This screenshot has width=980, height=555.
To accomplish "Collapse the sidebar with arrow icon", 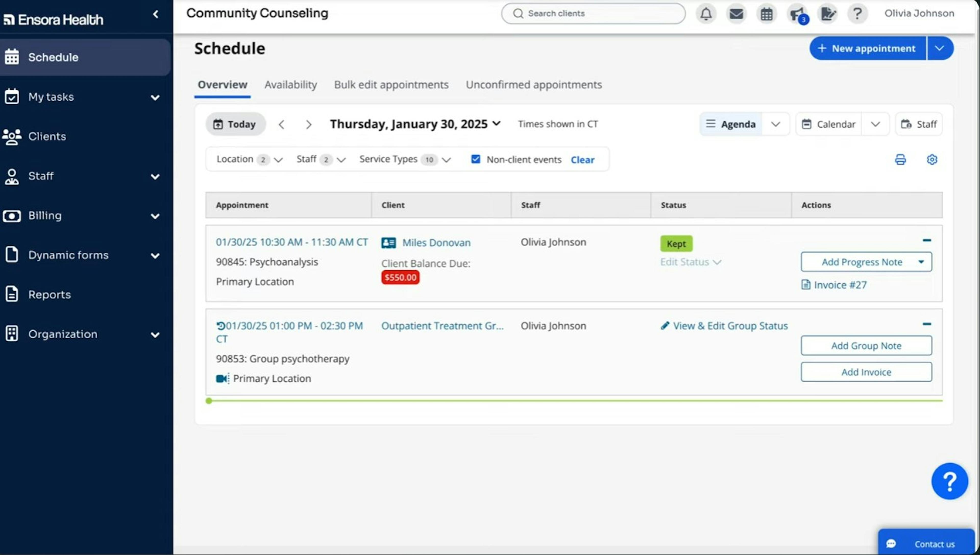I will [155, 15].
